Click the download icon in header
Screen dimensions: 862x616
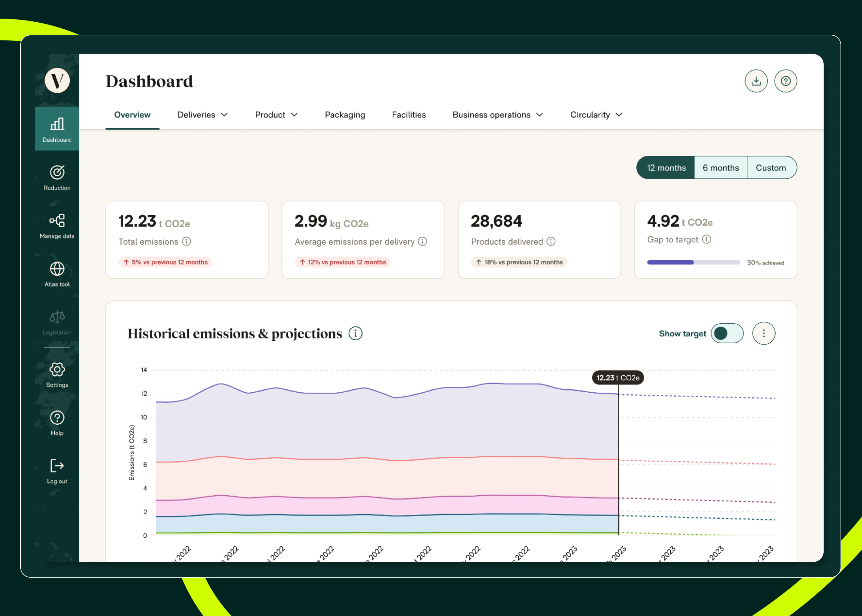coord(756,81)
